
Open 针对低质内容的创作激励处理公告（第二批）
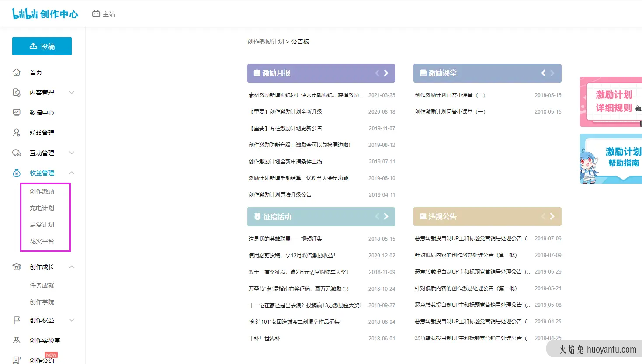[x=466, y=288]
